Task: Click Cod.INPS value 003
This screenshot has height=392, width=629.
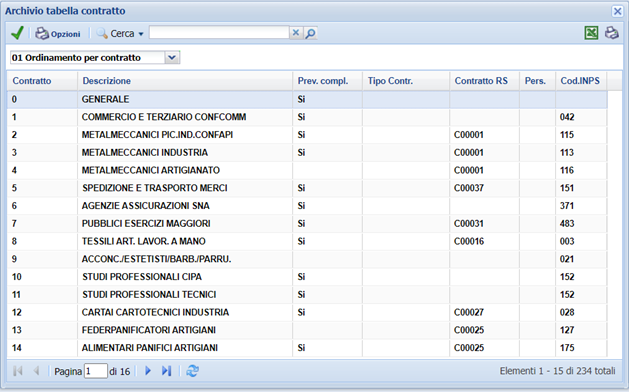Action: (x=567, y=241)
